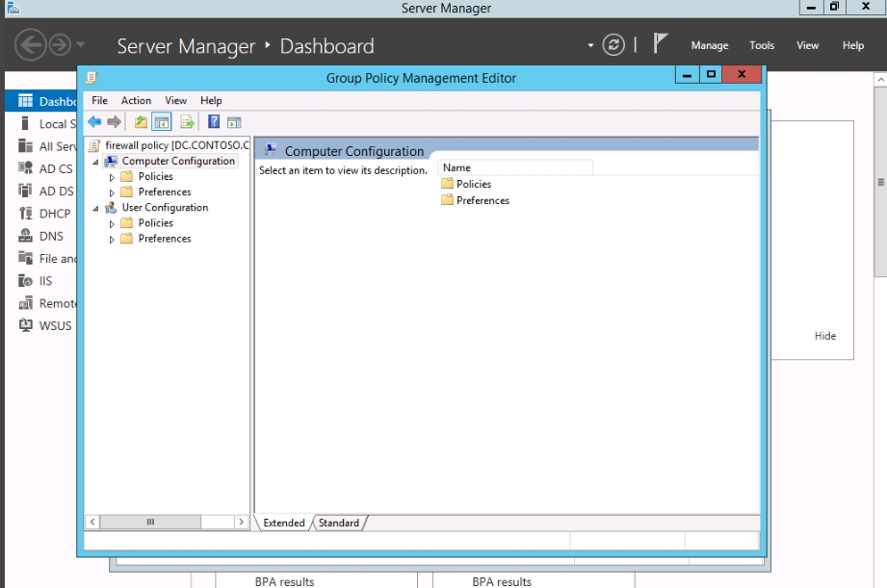Collapse the Computer Configuration tree node
The height and width of the screenshot is (588, 887).
point(95,162)
